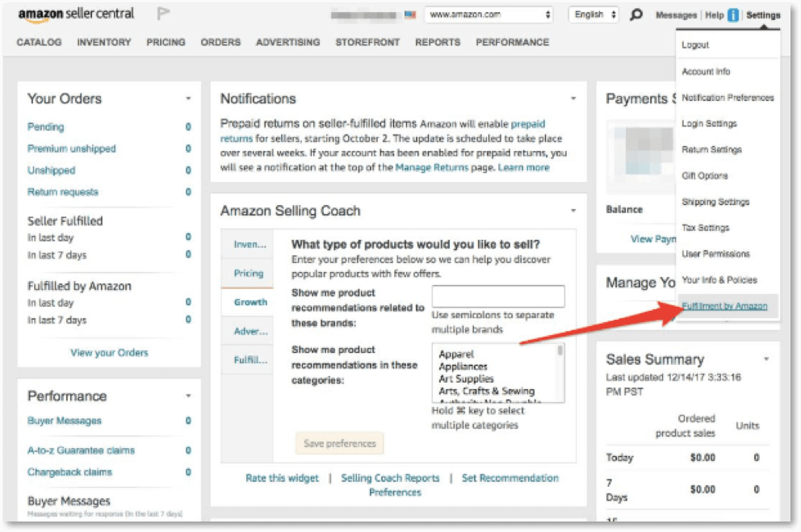Click the Save preferences button
Image resolution: width=801 pixels, height=532 pixels.
tap(338, 443)
